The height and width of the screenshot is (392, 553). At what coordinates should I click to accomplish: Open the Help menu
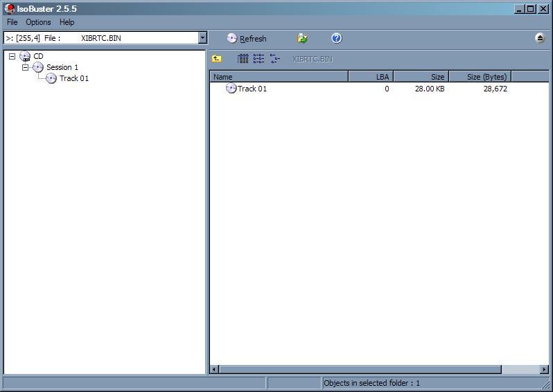[x=67, y=22]
